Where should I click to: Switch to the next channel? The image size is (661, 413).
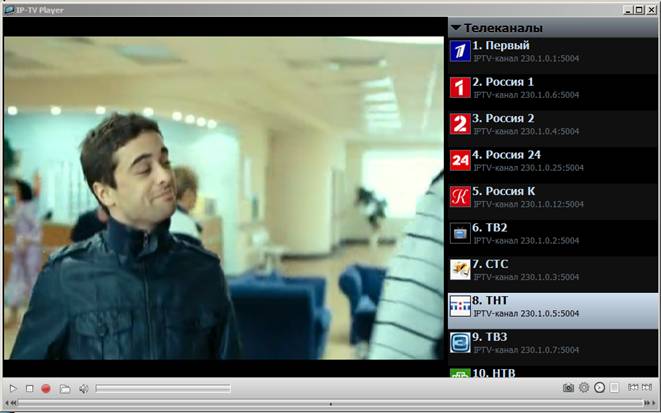(x=648, y=387)
